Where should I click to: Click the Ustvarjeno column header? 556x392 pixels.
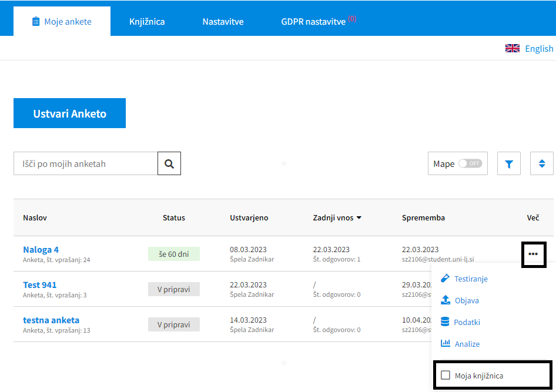(249, 217)
